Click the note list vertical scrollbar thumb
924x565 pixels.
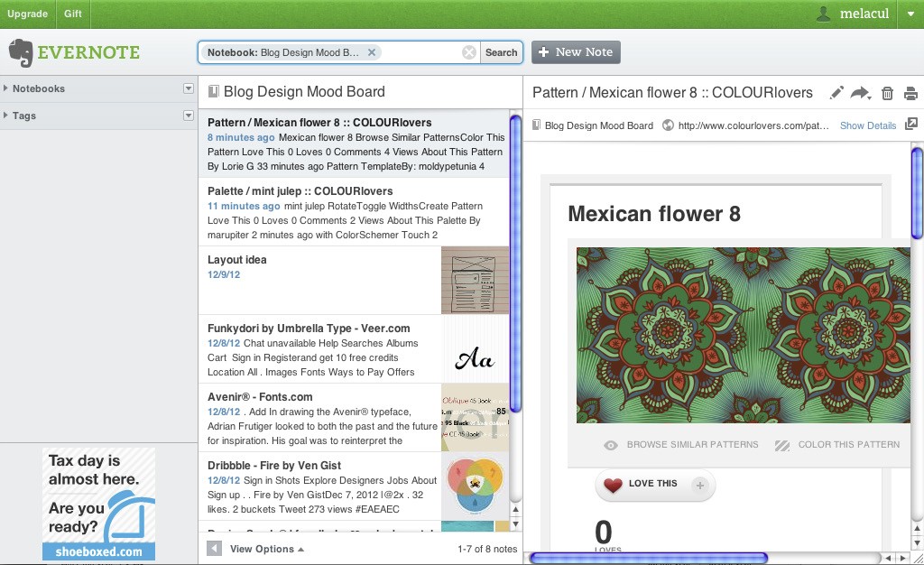click(515, 264)
